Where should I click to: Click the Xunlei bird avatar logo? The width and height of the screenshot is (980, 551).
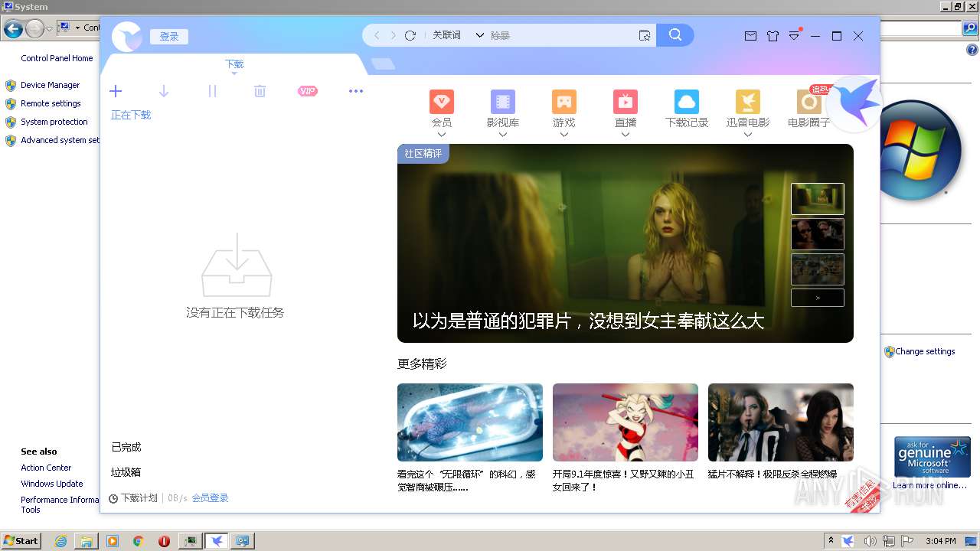click(127, 36)
